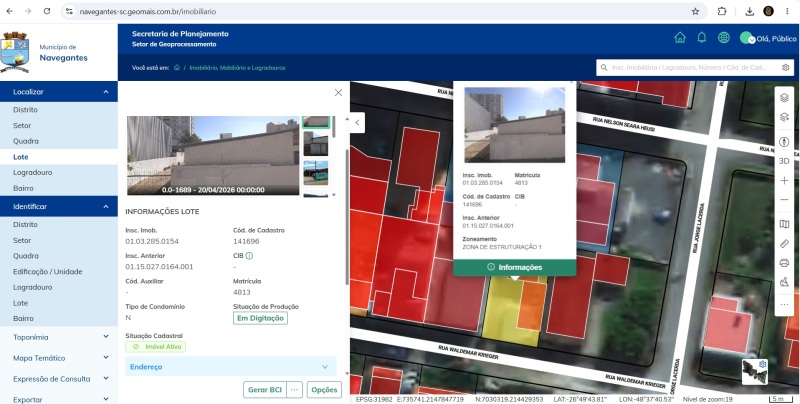Click the Informações button in popup
Image resolution: width=800 pixels, height=404 pixels.
click(515, 267)
